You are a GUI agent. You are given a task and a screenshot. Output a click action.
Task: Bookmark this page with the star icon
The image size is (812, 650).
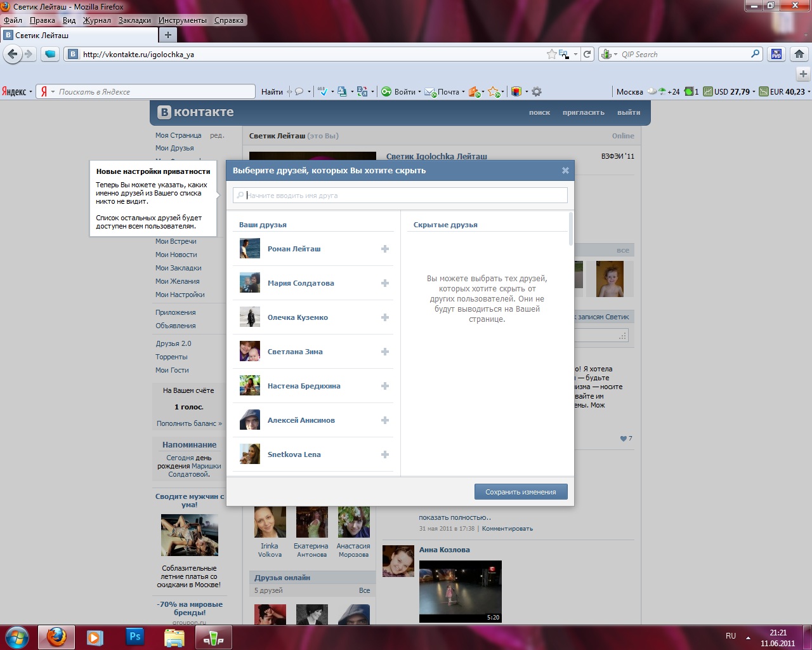click(x=552, y=54)
